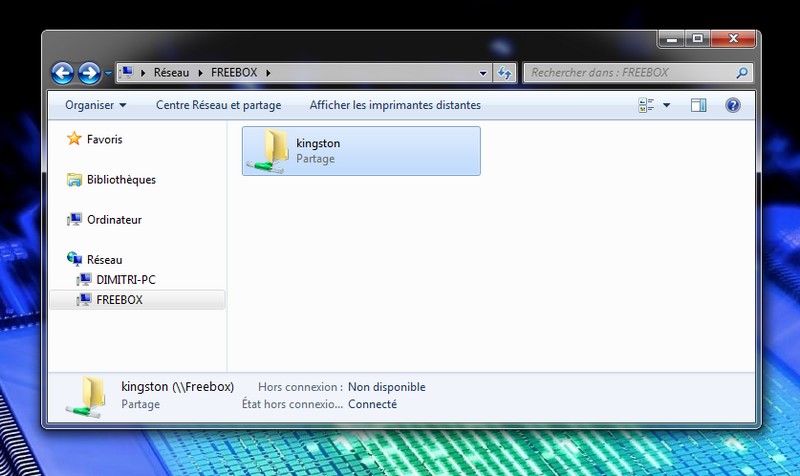
Task: Click the magnifier search icon
Action: click(x=742, y=73)
